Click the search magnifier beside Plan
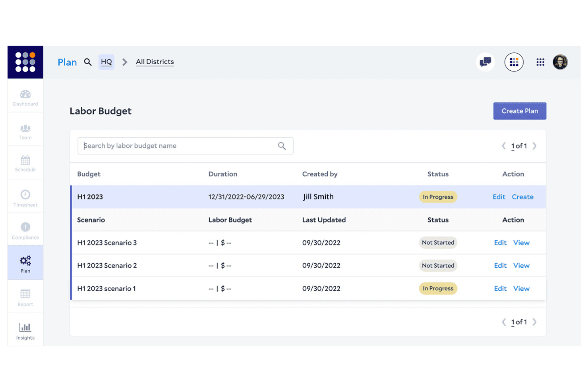The width and height of the screenshot is (588, 392). pyautogui.click(x=88, y=62)
